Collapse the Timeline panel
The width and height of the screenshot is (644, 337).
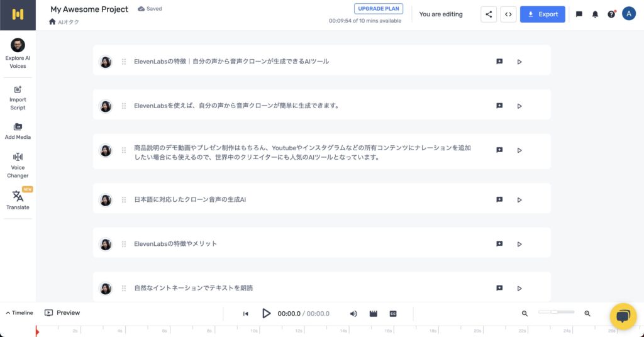pyautogui.click(x=19, y=312)
